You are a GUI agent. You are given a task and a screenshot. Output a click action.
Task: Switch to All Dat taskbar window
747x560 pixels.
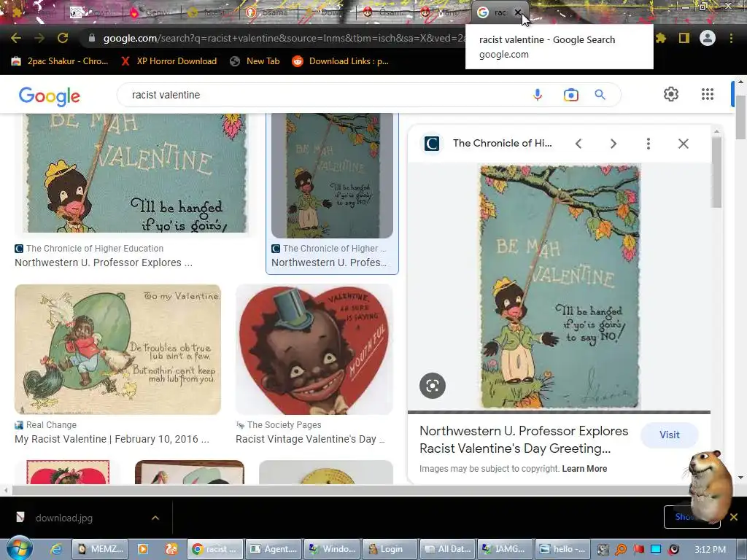[x=448, y=549]
